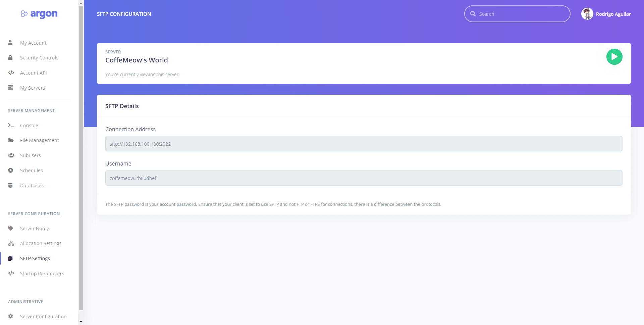The image size is (644, 325).
Task: Click the green server running status icon
Action: coord(614,57)
